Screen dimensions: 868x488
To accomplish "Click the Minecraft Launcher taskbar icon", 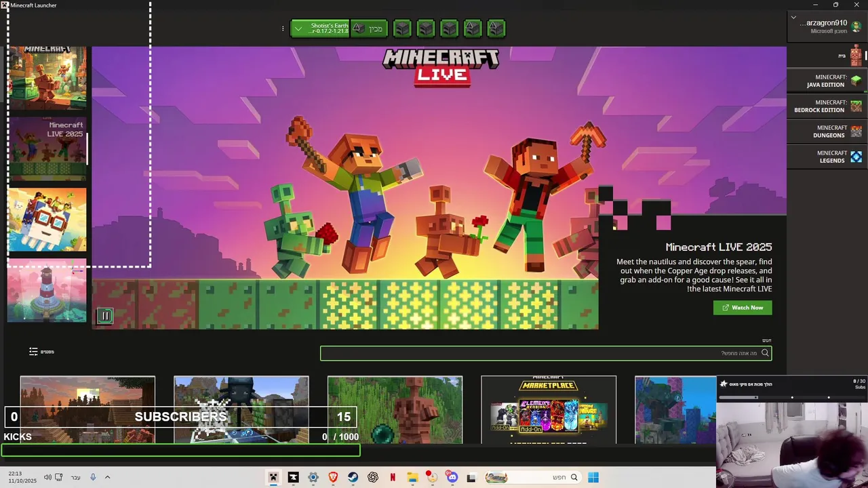I will point(273,477).
